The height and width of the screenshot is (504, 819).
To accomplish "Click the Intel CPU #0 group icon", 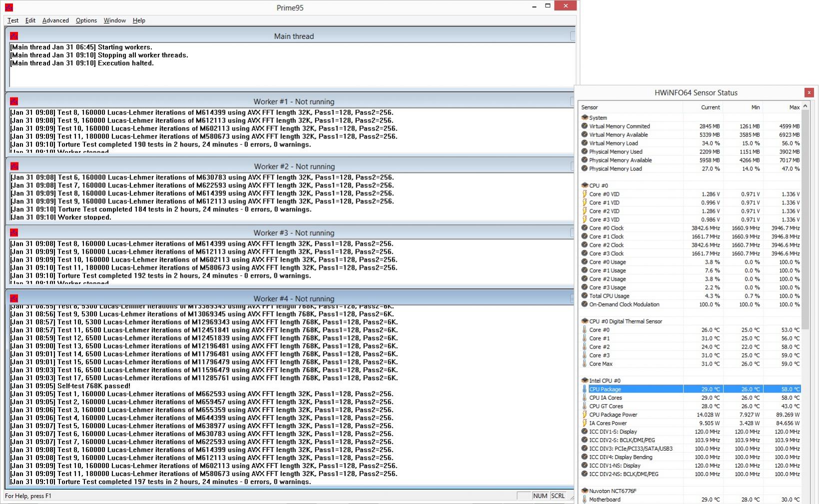I will pos(585,381).
